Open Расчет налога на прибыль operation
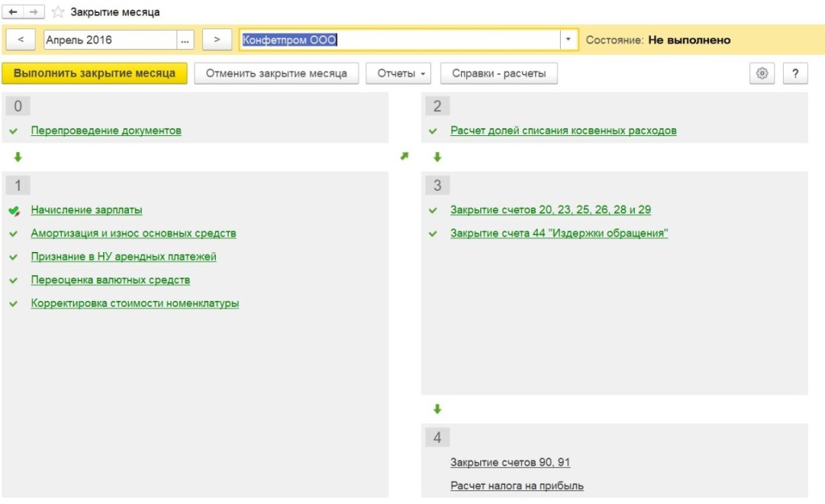 (517, 485)
